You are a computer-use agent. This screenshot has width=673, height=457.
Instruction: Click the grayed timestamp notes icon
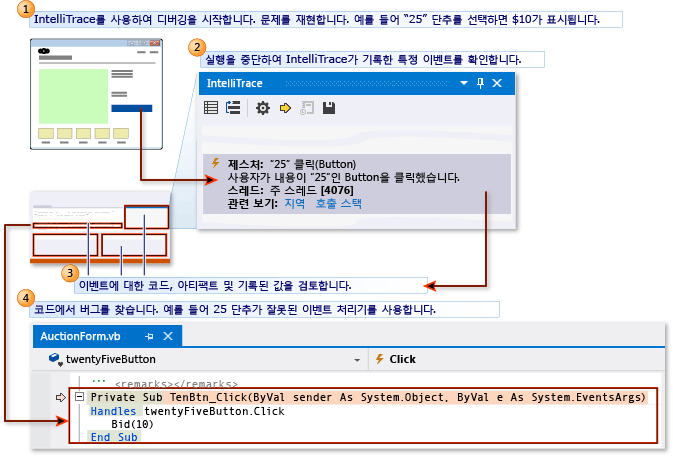(x=307, y=108)
